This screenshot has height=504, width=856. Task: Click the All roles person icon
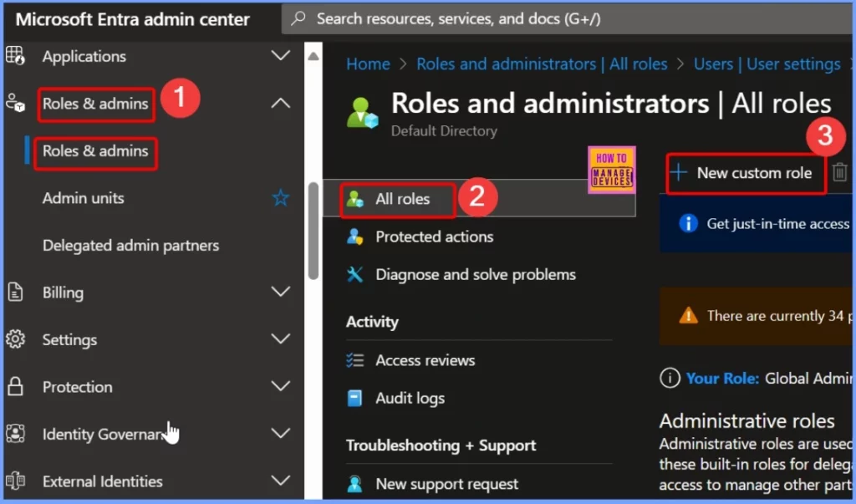[x=354, y=199]
